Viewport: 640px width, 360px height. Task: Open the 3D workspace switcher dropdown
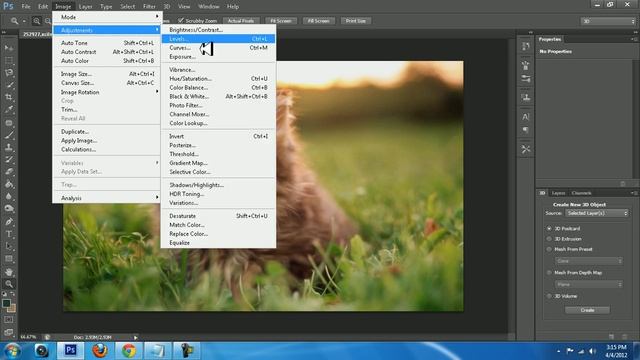coord(608,21)
